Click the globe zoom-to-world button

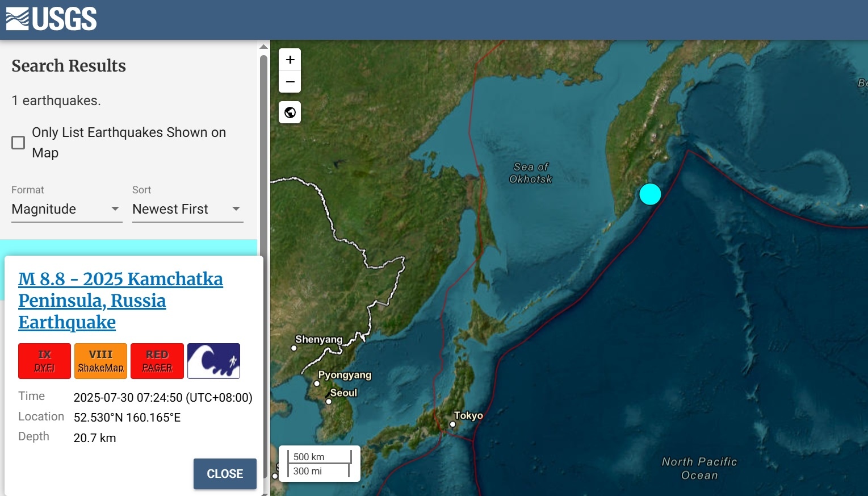pos(290,112)
